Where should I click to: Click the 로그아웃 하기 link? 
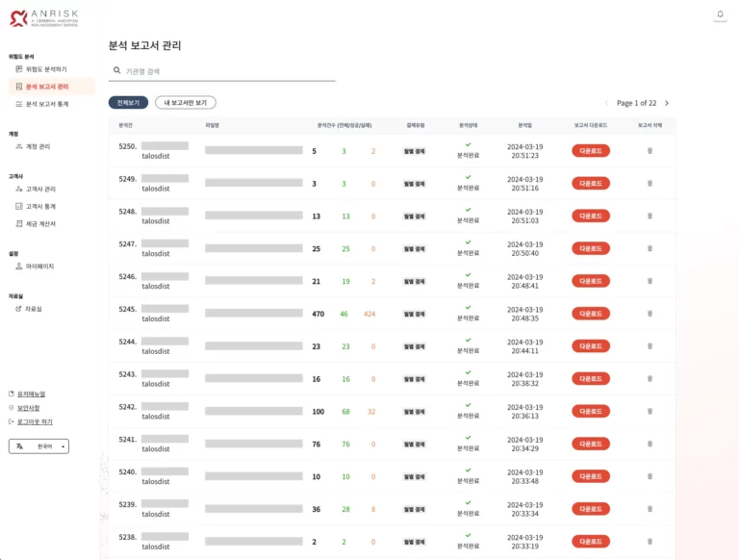35,421
